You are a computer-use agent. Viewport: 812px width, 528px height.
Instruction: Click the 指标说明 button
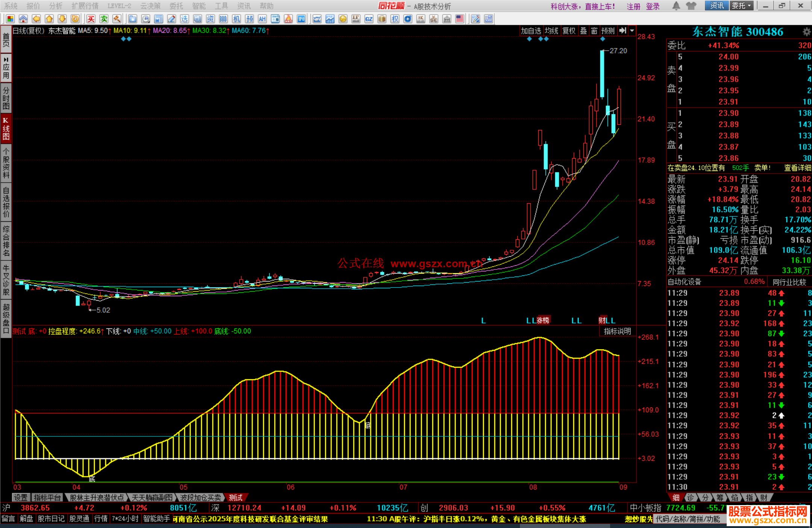click(617, 331)
